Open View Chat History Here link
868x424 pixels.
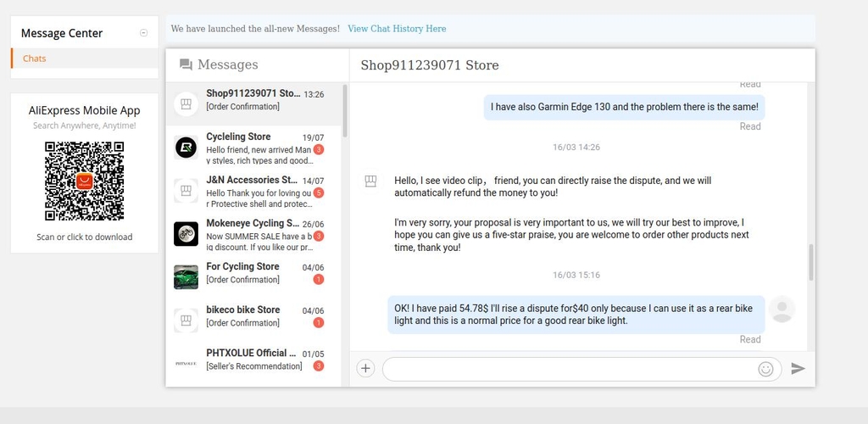[x=397, y=29]
